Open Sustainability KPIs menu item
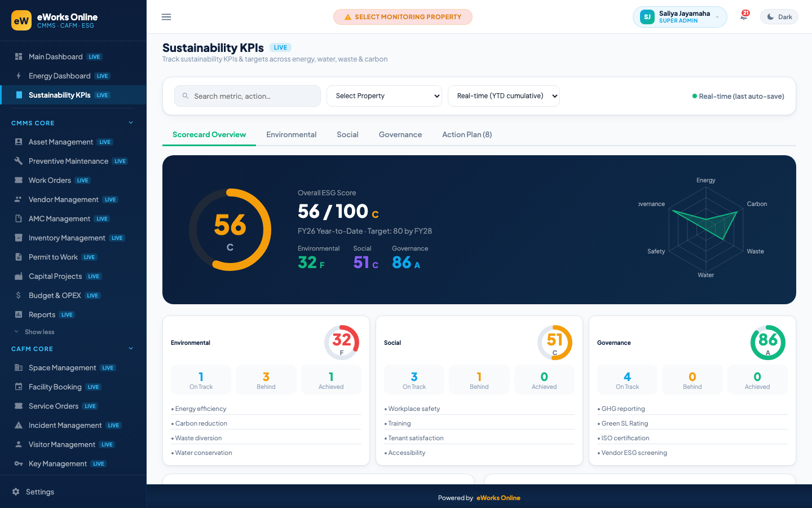The image size is (812, 508). click(x=73, y=95)
